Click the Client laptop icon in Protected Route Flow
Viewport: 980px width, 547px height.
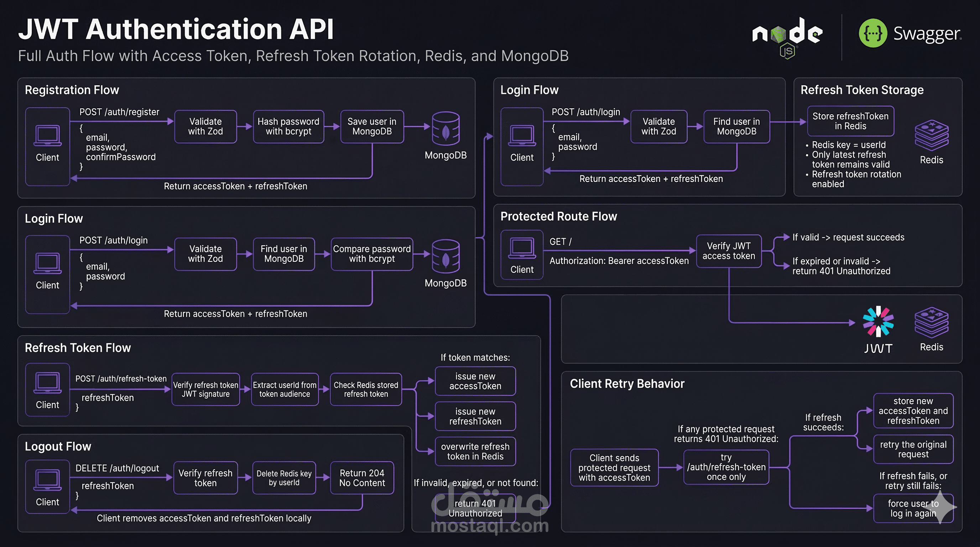(522, 248)
